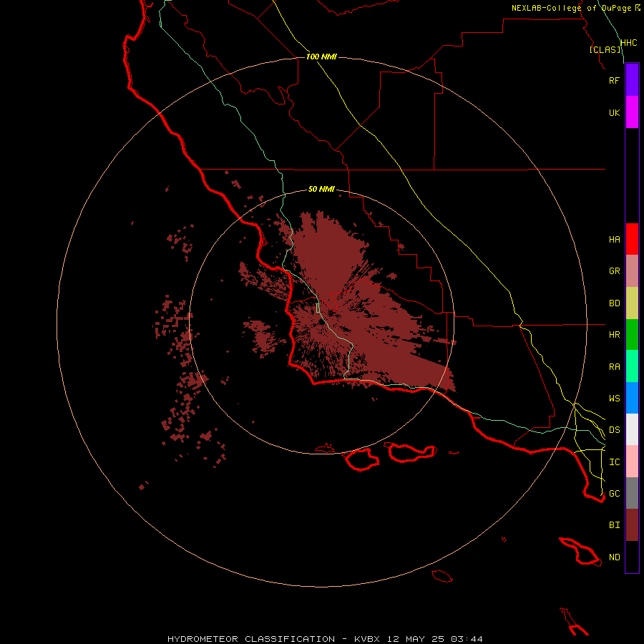Click the 'NEXLAB-College of DuPage' text

571,8
